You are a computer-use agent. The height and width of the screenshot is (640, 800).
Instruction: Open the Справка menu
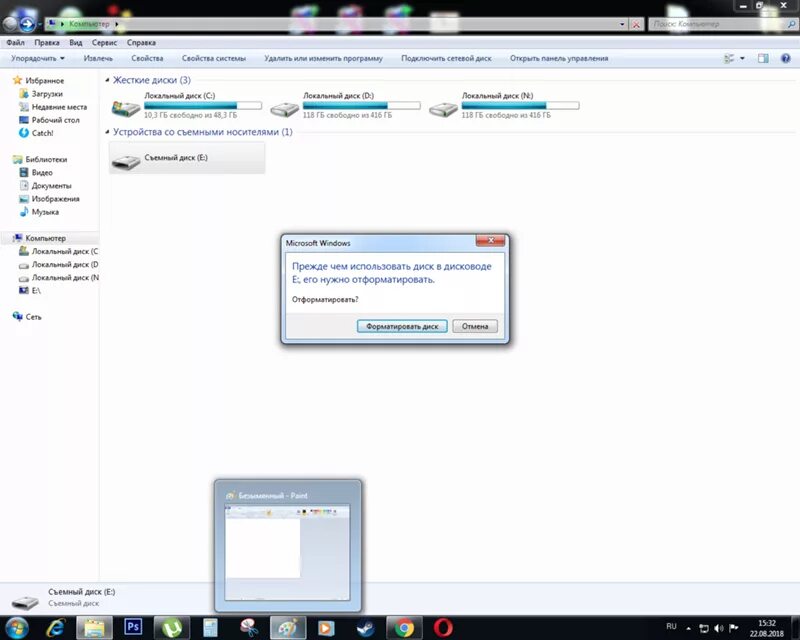coord(141,42)
